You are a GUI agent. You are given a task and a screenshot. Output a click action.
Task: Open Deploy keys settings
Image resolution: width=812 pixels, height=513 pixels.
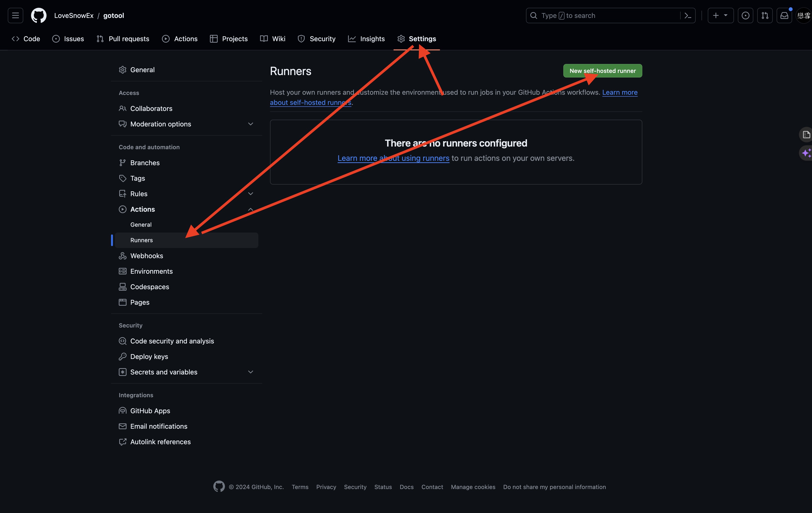(186, 357)
